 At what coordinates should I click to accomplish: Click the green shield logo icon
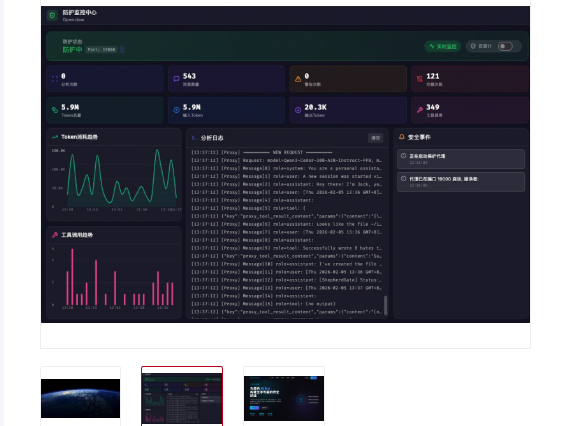[52, 15]
